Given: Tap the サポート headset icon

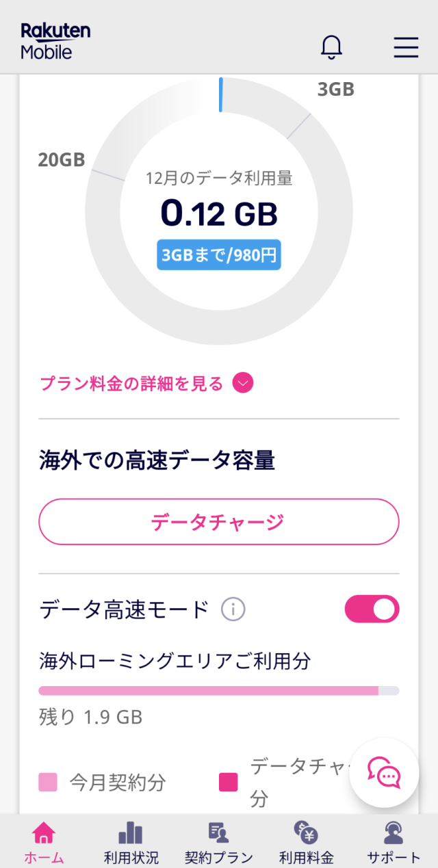Looking at the screenshot, I should pyautogui.click(x=394, y=832).
